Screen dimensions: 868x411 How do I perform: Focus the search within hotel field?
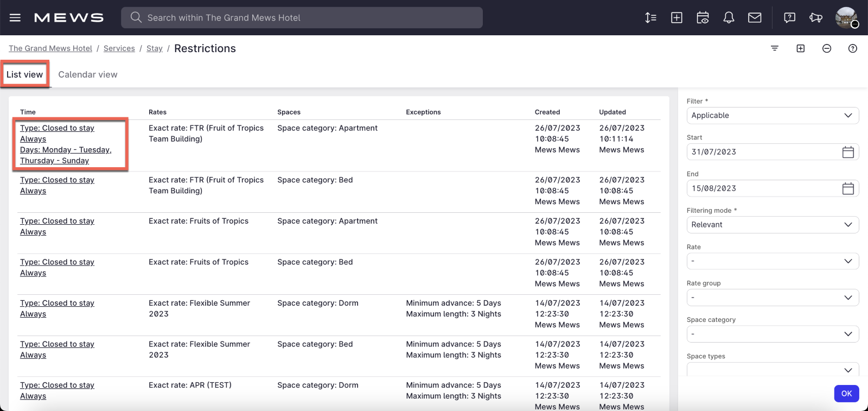pyautogui.click(x=302, y=17)
